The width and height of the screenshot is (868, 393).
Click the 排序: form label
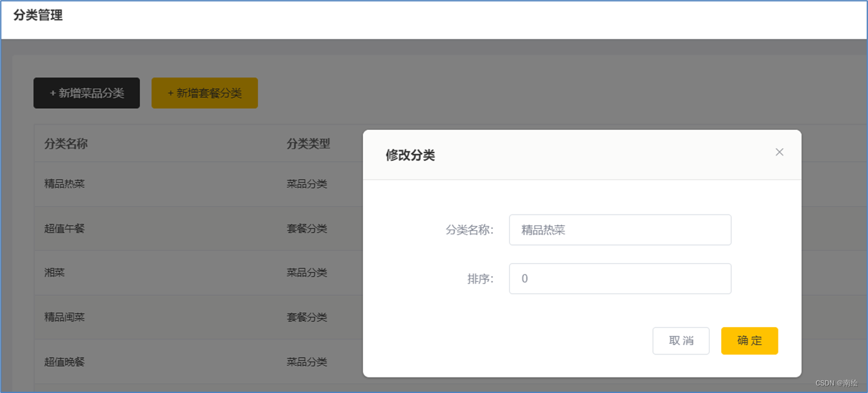click(481, 279)
